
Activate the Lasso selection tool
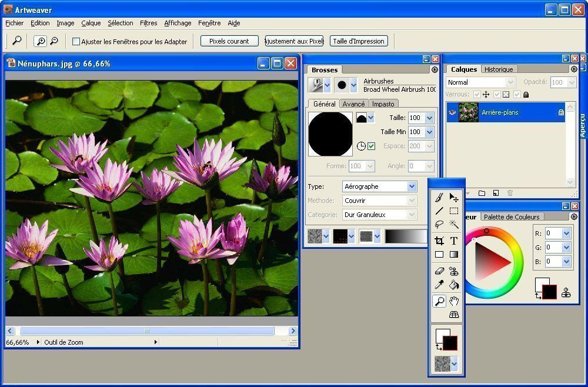[439, 224]
